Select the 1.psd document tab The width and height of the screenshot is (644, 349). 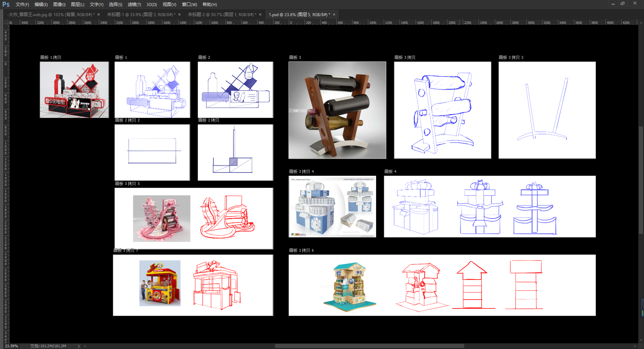(x=300, y=14)
